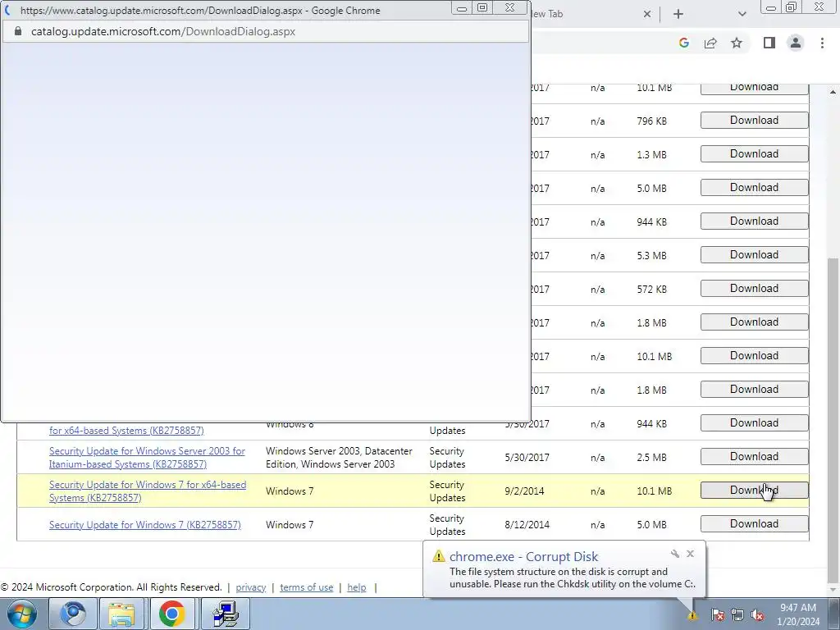Download the 5.0 MB Windows 7 update from 8/12/2014
Image resolution: width=840 pixels, height=630 pixels.
click(x=755, y=524)
